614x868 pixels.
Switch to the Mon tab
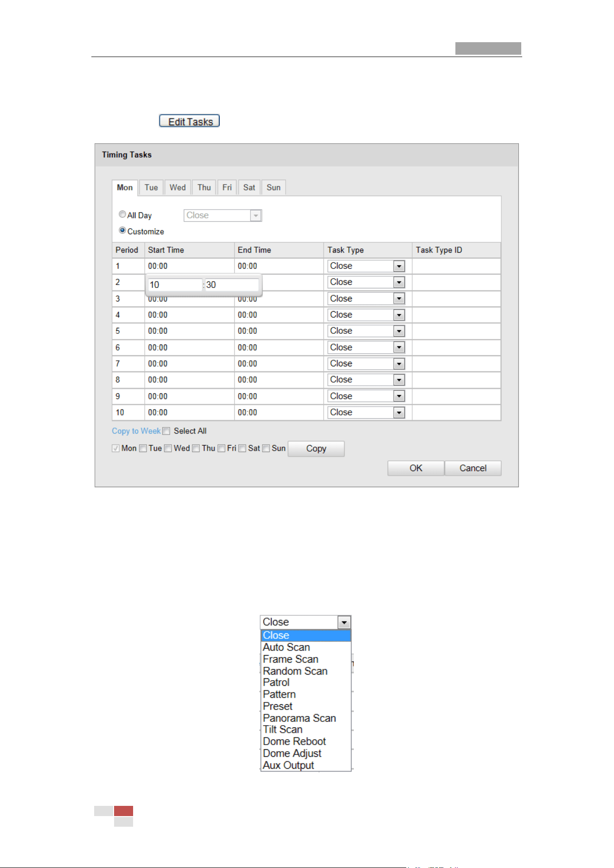[125, 187]
